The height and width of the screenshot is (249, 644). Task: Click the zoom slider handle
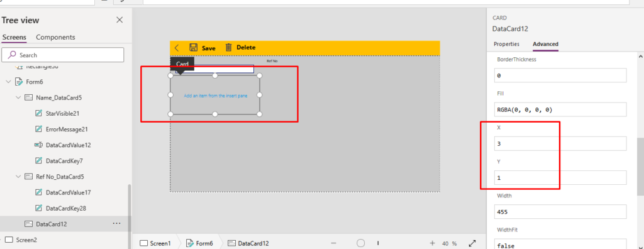coord(360,243)
